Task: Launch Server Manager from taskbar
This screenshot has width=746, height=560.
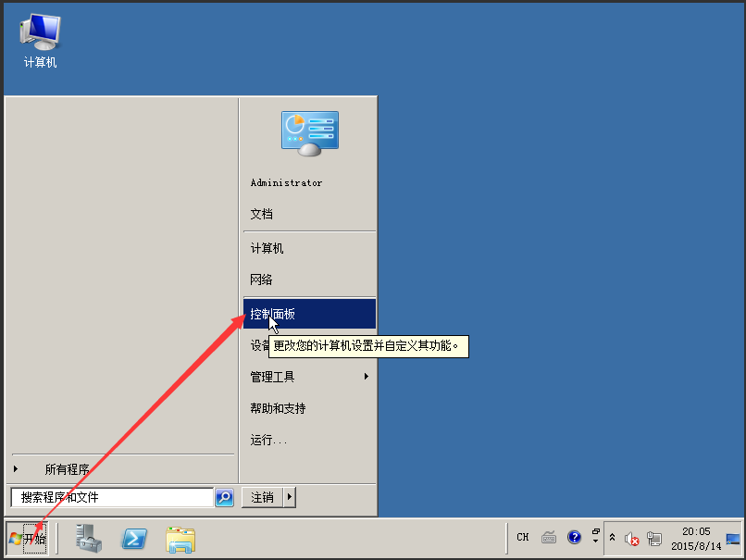Action: (x=89, y=539)
